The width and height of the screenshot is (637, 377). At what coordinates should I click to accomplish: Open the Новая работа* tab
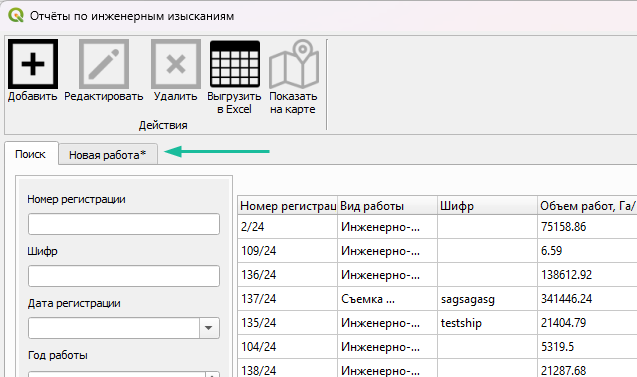pos(108,155)
